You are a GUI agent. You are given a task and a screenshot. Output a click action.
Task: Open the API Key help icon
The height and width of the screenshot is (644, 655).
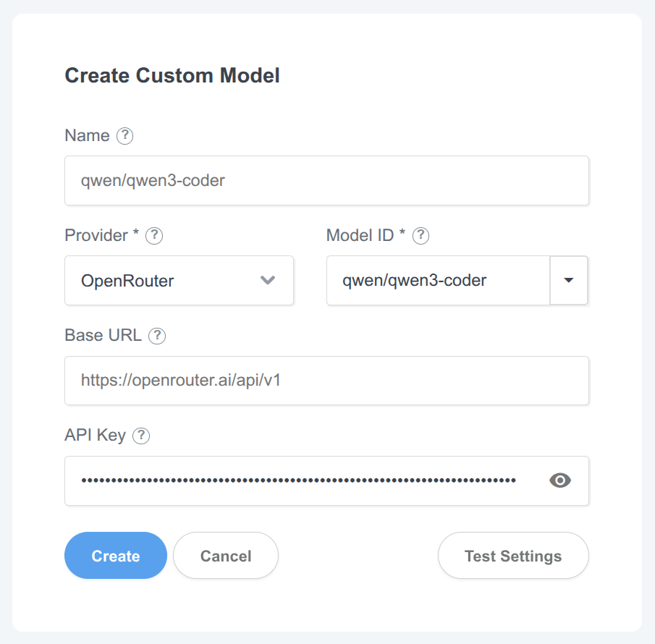pyautogui.click(x=142, y=436)
